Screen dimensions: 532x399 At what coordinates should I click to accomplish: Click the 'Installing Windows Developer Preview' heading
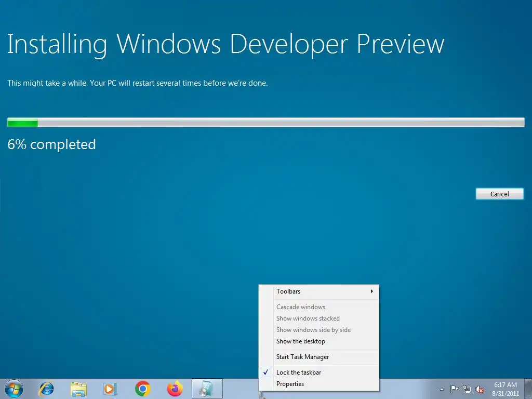pos(225,45)
